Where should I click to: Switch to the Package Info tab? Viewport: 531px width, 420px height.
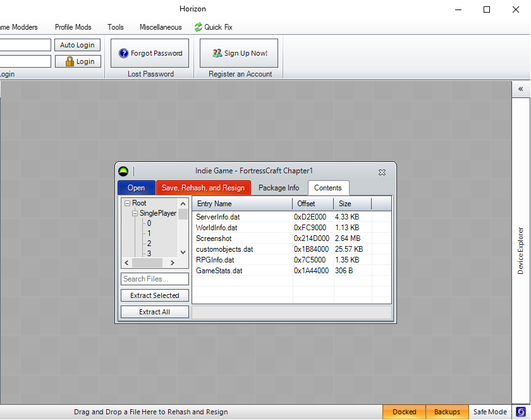click(279, 188)
